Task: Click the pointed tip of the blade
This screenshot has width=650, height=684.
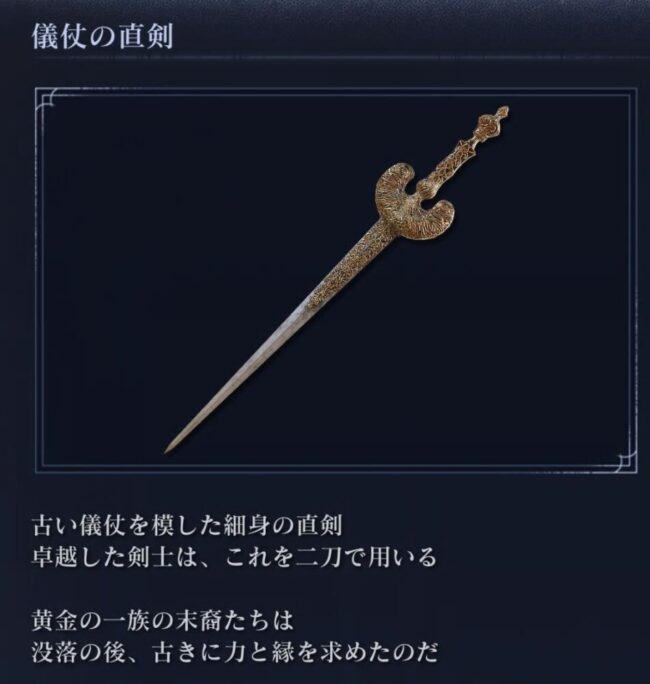Action: point(169,449)
